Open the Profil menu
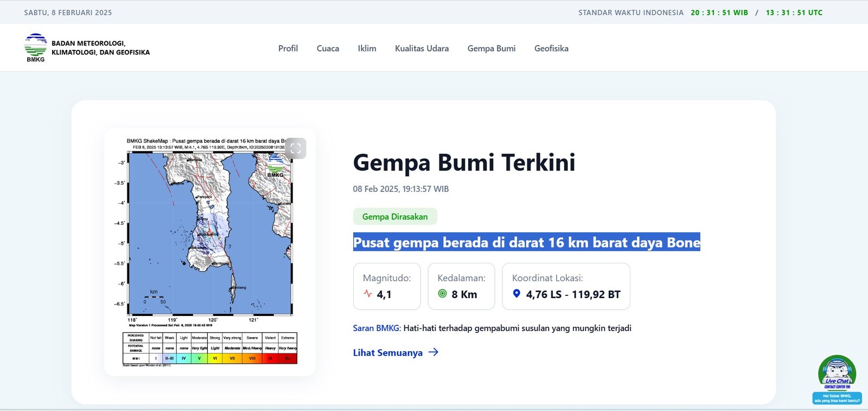868x411 pixels. pyautogui.click(x=288, y=48)
